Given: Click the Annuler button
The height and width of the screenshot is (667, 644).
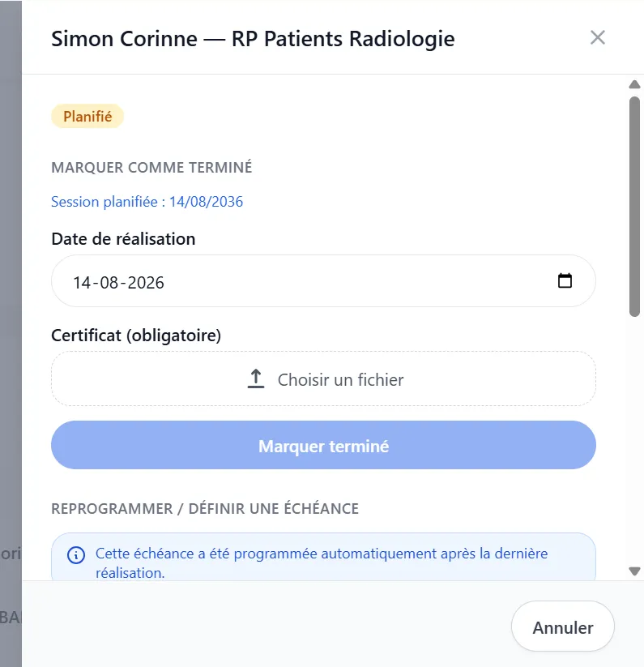Looking at the screenshot, I should coord(563,627).
